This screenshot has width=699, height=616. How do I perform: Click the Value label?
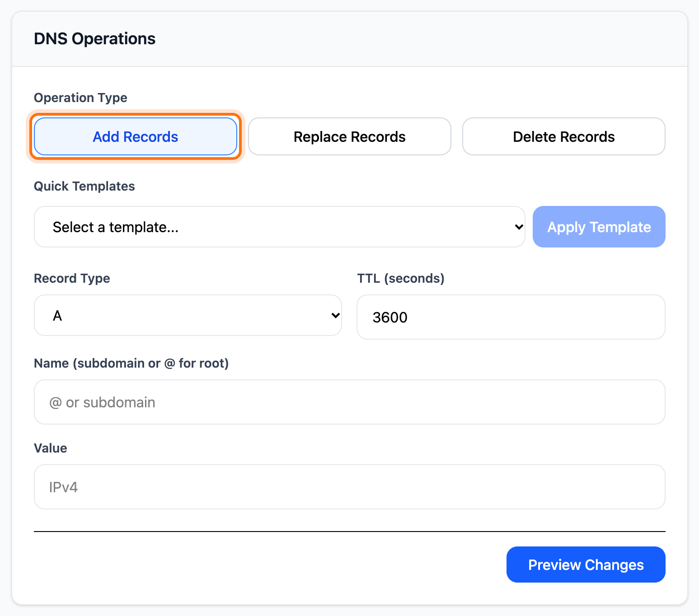pyautogui.click(x=51, y=448)
